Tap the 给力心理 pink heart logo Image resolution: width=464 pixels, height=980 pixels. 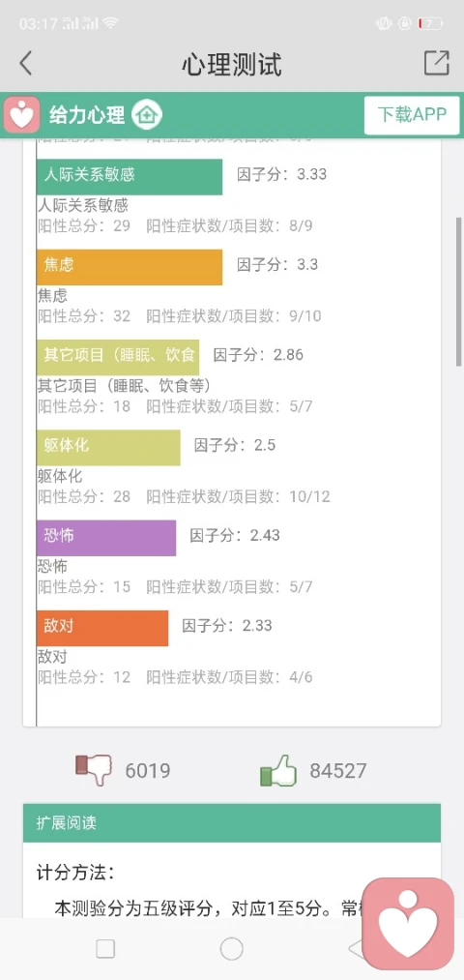[22, 114]
